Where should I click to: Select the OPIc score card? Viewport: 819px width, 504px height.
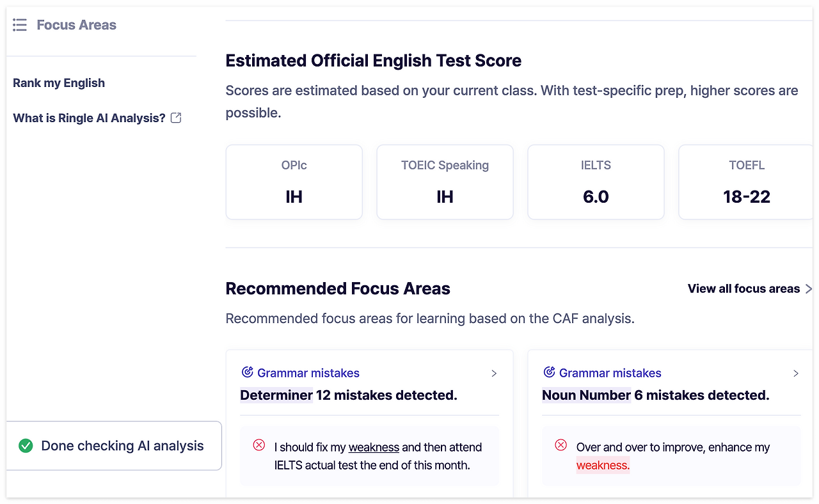294,182
